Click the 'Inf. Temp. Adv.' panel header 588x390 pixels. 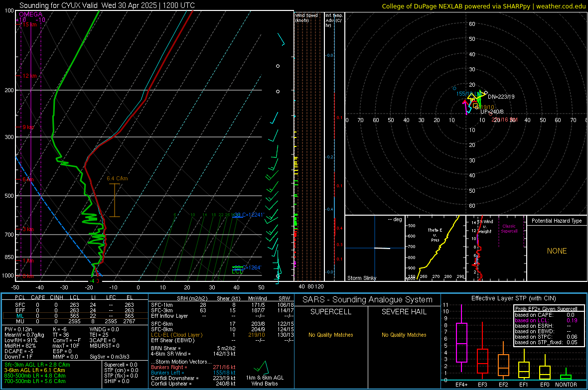[334, 20]
